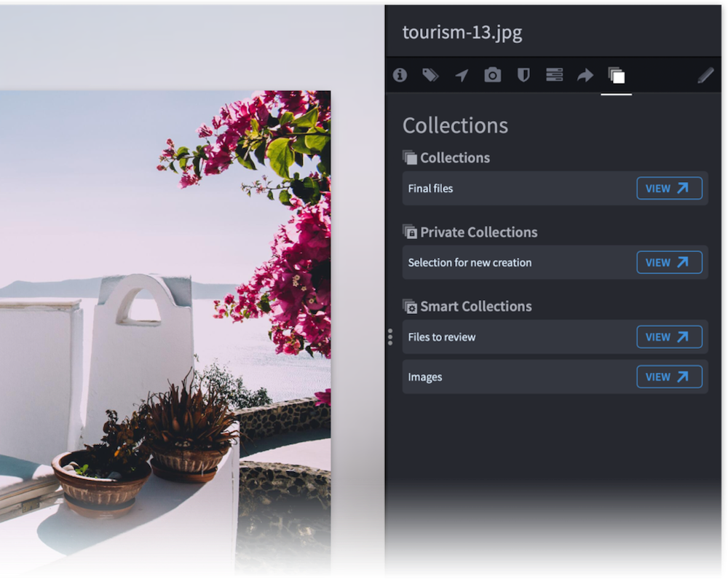Viewport: 728px width, 579px height.
Task: View the Selection for new creation collection
Action: 669,262
